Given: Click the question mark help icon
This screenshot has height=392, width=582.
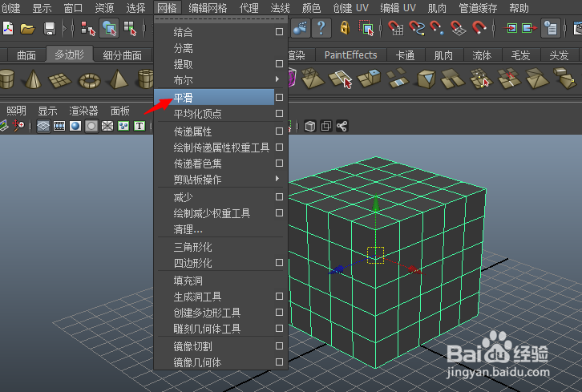Looking at the screenshot, I should pyautogui.click(x=321, y=28).
